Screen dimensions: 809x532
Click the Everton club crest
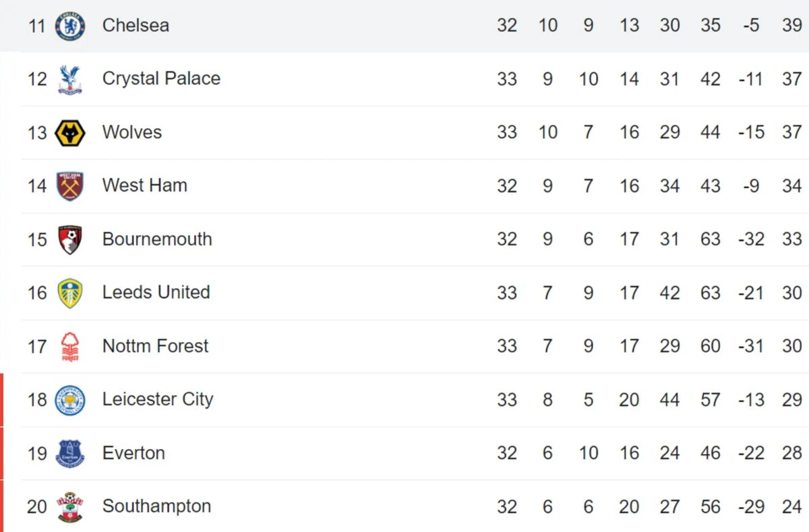[x=70, y=453]
